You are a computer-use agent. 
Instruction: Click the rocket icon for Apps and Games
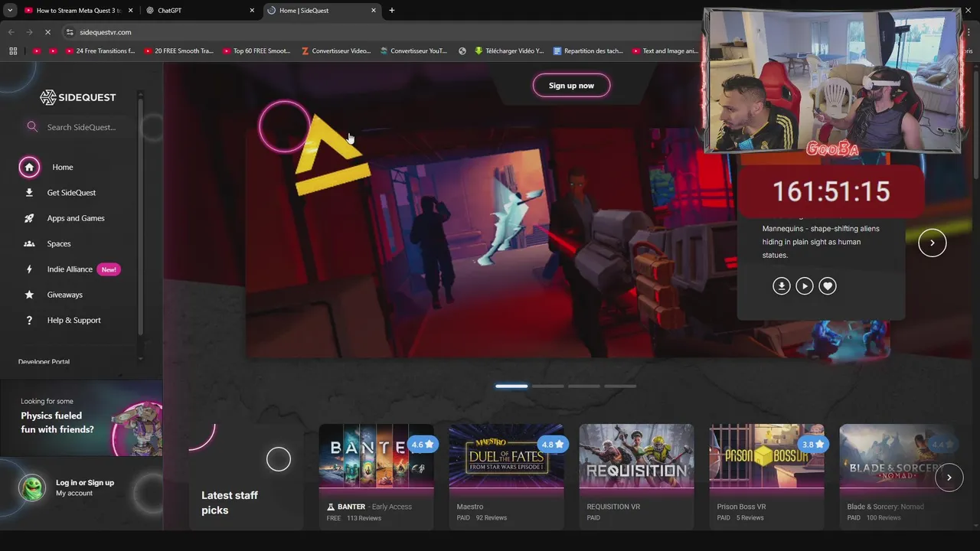(x=29, y=218)
